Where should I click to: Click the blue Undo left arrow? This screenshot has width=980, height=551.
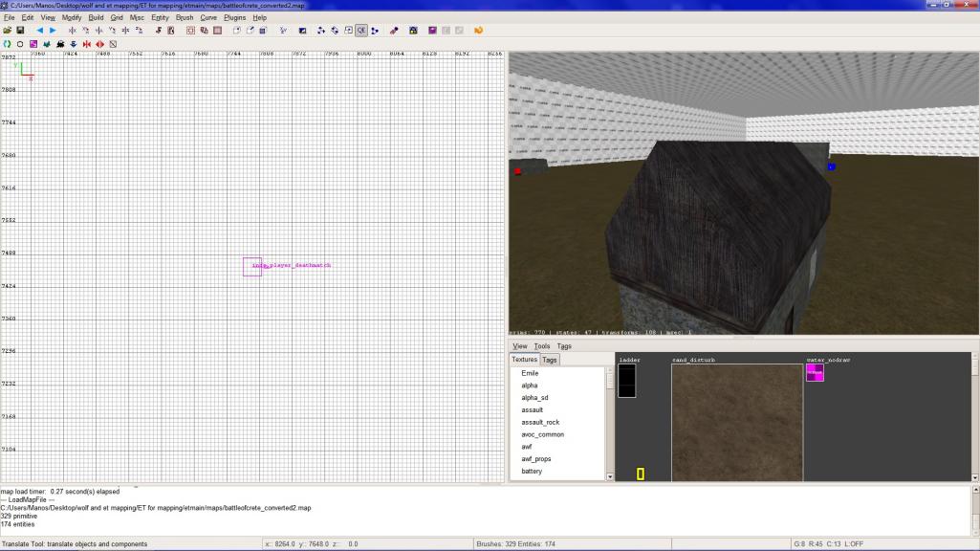(x=40, y=31)
